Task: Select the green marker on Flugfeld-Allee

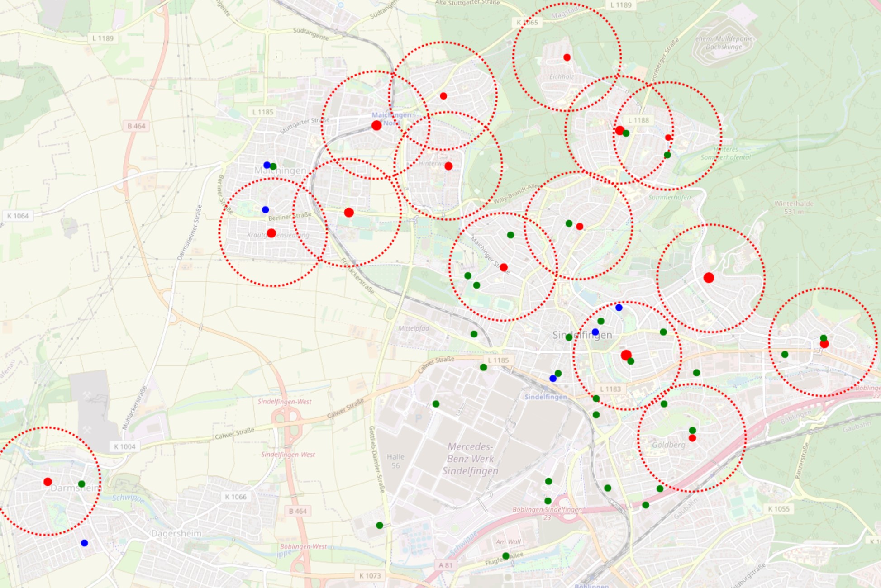Action: tap(506, 556)
